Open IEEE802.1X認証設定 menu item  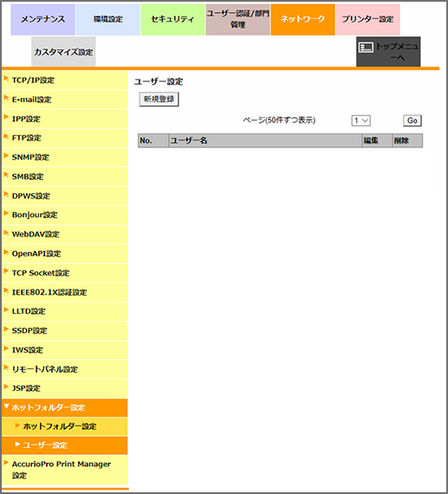65,292
